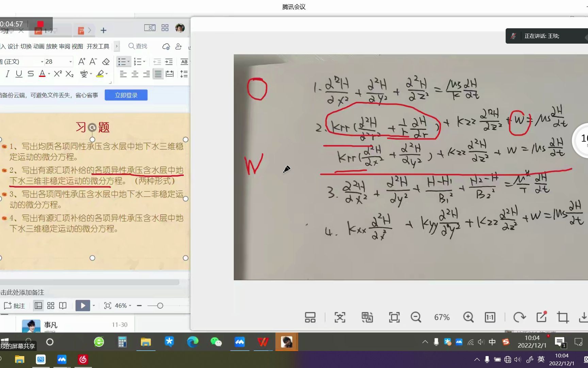Screen dimensions: 588x368
Task: Apply the yellow text highlighter
Action: (100, 74)
